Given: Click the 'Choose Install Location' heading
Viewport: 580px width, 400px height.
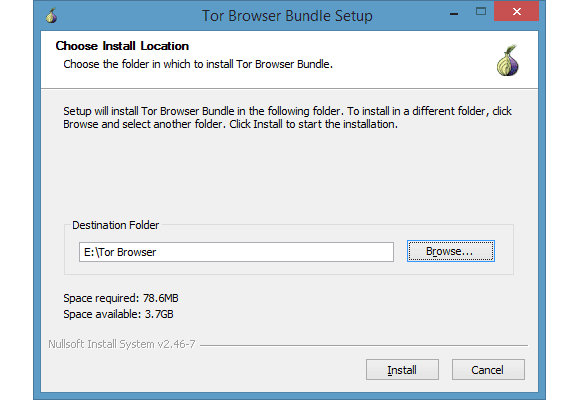Looking at the screenshot, I should [x=122, y=46].
